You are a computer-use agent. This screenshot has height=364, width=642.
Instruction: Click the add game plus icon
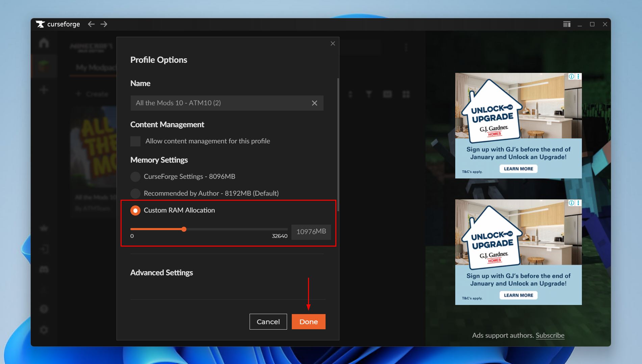pyautogui.click(x=44, y=90)
